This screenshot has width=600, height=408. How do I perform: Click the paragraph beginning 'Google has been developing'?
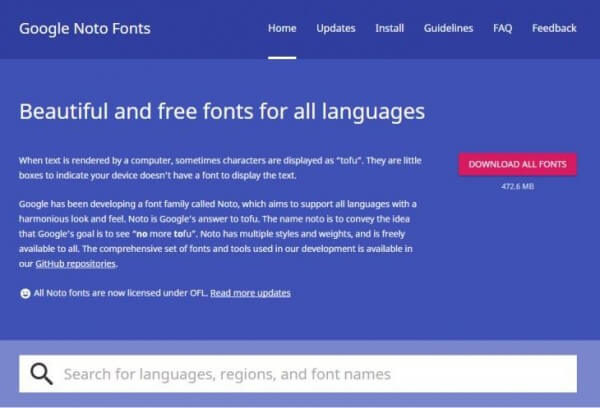218,233
